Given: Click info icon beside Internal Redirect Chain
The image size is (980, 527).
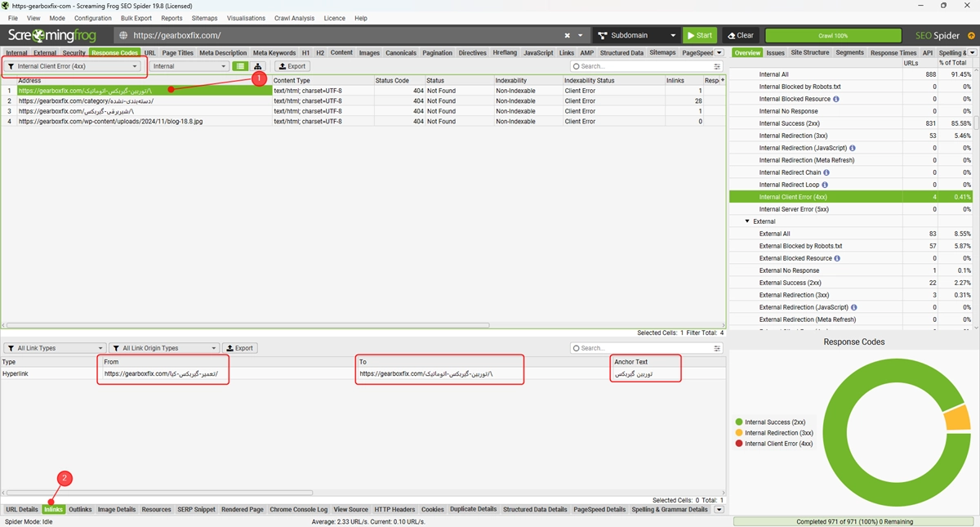Looking at the screenshot, I should pos(826,172).
